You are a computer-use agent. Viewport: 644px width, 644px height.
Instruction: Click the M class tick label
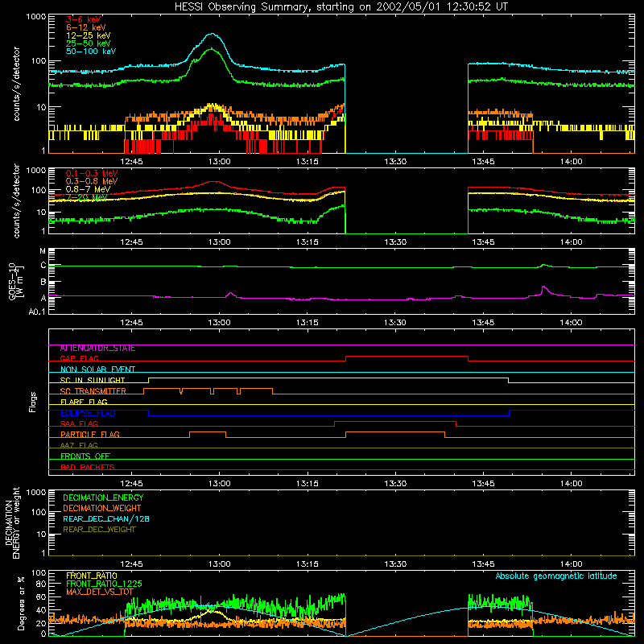pos(43,251)
